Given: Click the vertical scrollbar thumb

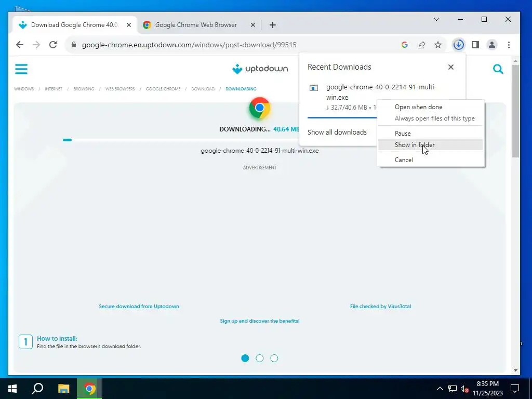Looking at the screenshot, I should tap(515, 111).
